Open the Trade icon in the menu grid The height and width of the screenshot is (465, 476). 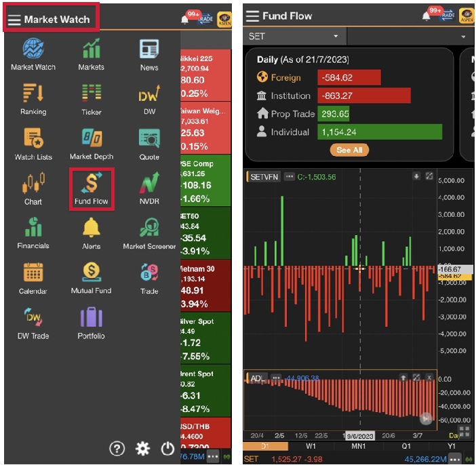coord(149,272)
